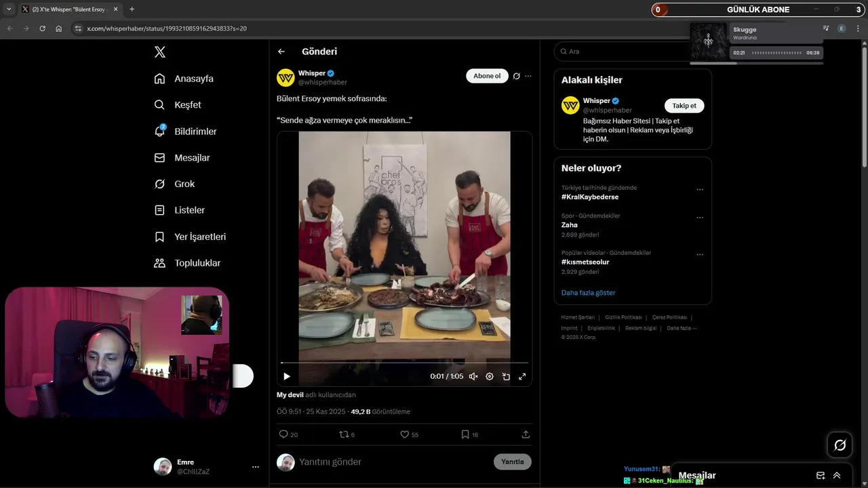Viewport: 868px width, 488px height.
Task: Open the Hizmet Şartları footer link
Action: (578, 317)
